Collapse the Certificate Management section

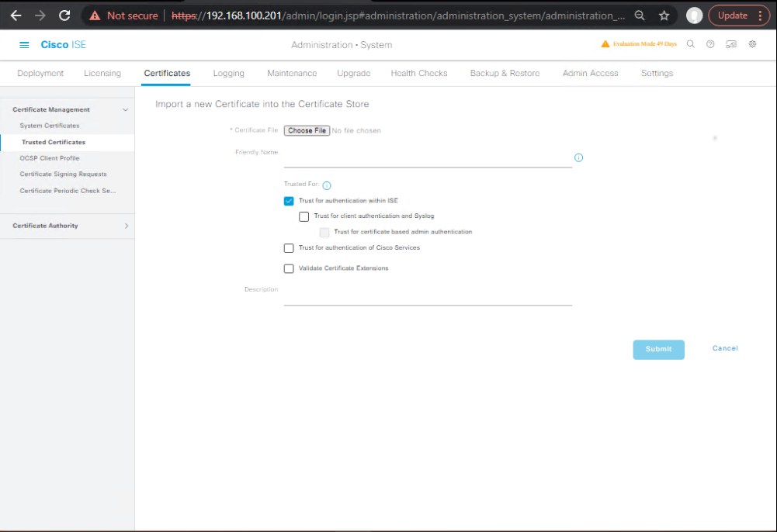click(x=126, y=110)
